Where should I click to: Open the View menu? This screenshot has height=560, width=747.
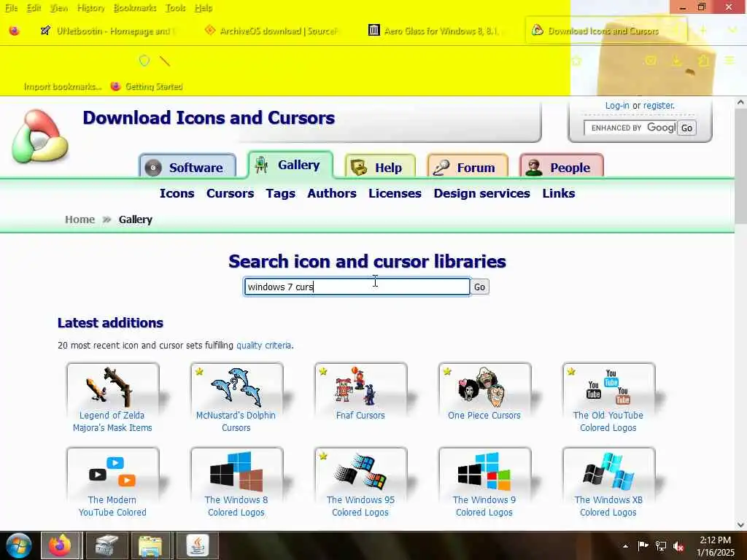coord(58,8)
